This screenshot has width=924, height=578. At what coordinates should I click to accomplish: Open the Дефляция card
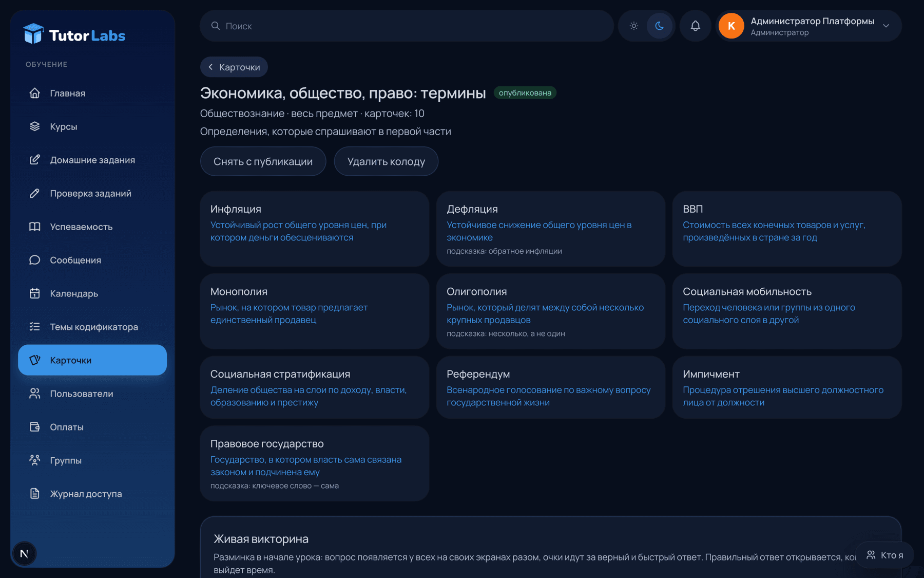[551, 229]
